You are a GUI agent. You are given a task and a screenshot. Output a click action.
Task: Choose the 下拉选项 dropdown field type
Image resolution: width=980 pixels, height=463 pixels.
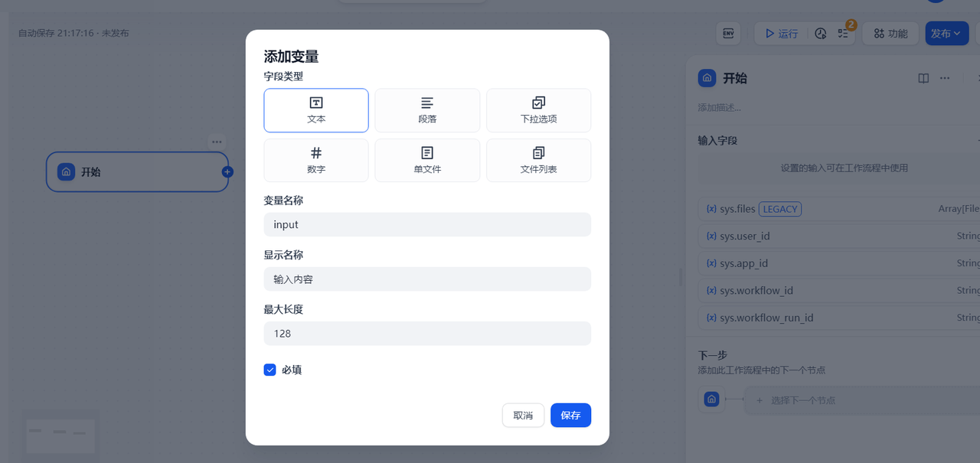(x=538, y=110)
